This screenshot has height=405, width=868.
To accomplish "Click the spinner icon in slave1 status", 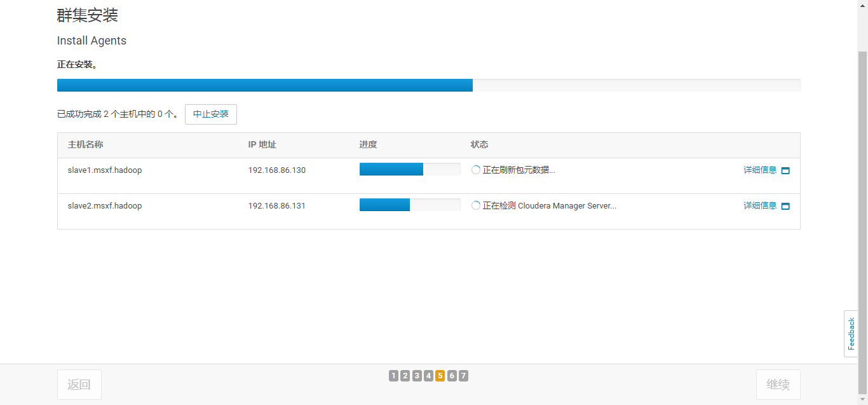I will [476, 170].
